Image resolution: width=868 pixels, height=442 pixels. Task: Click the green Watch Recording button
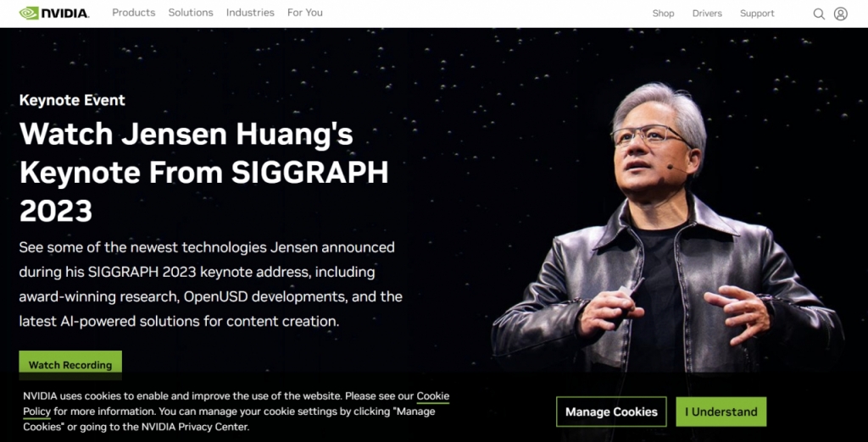(x=70, y=365)
